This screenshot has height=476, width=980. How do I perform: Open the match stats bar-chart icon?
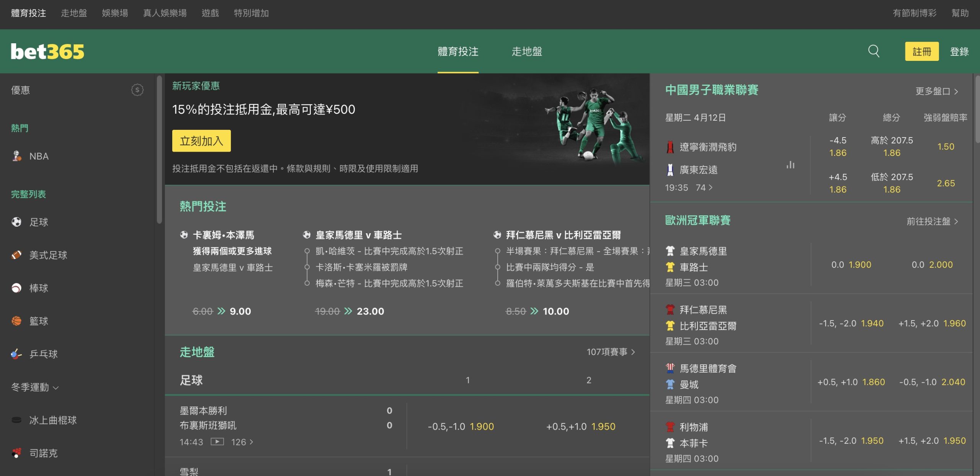tap(790, 165)
